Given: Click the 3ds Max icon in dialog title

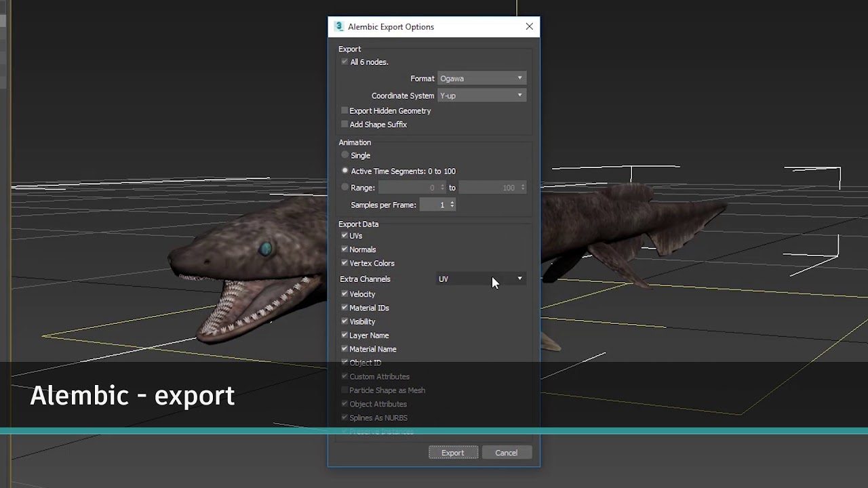Looking at the screenshot, I should [x=339, y=27].
